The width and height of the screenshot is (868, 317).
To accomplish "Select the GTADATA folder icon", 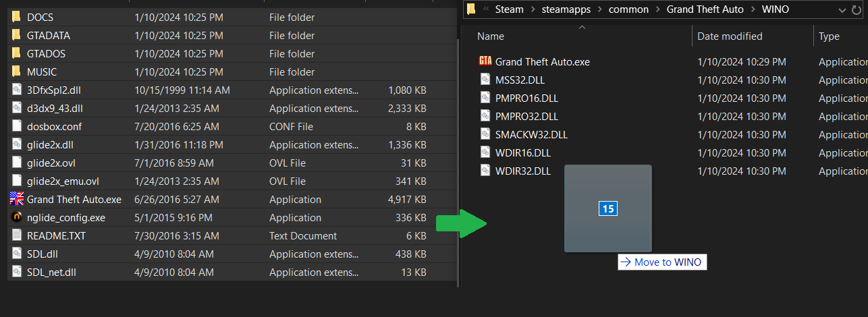I will click(x=17, y=35).
